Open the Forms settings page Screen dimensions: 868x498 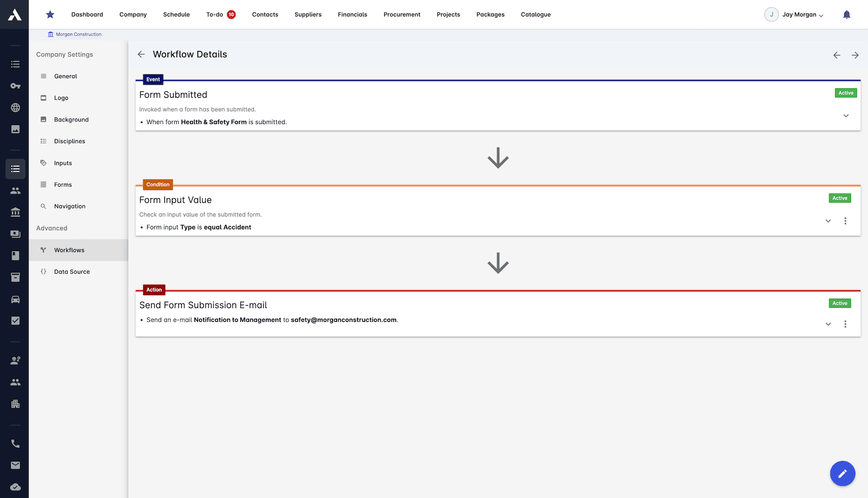click(63, 184)
